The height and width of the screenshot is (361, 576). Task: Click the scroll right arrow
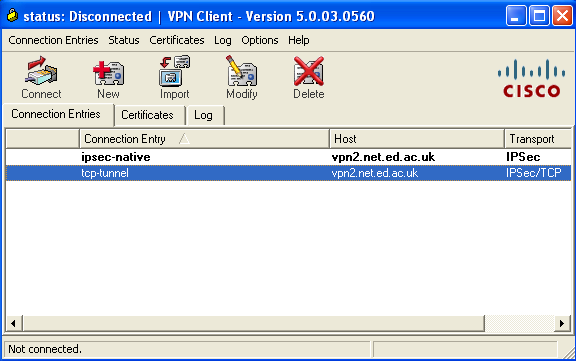click(562, 323)
